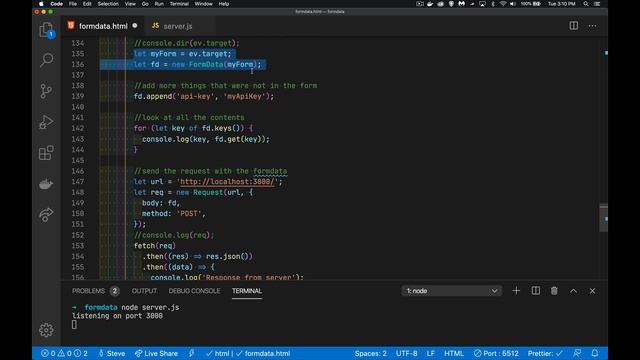
Task: Start Live Share from status bar
Action: pyautogui.click(x=156, y=353)
